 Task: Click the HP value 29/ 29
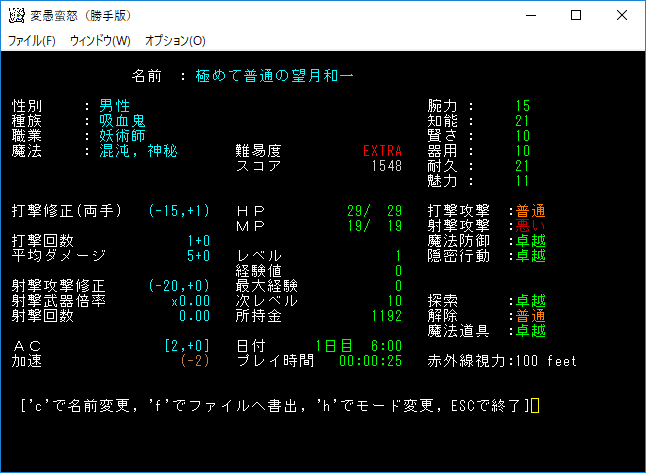tap(374, 211)
